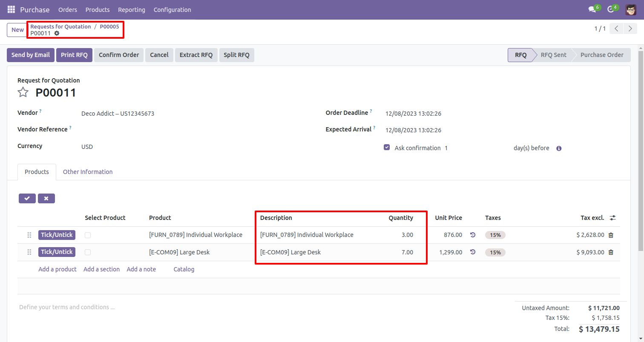Open Product field of Individual Workplace row
Screen dimensions: 644x342
[x=195, y=235]
